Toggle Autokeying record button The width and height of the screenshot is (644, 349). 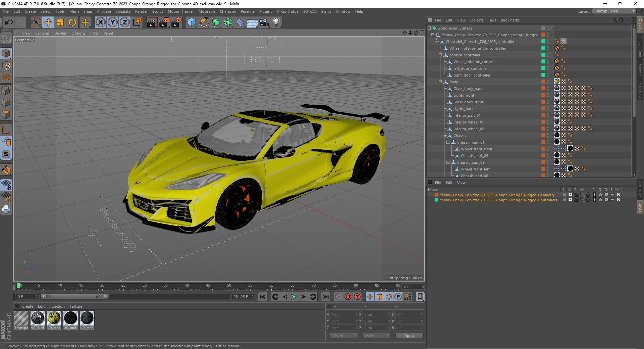pos(348,297)
